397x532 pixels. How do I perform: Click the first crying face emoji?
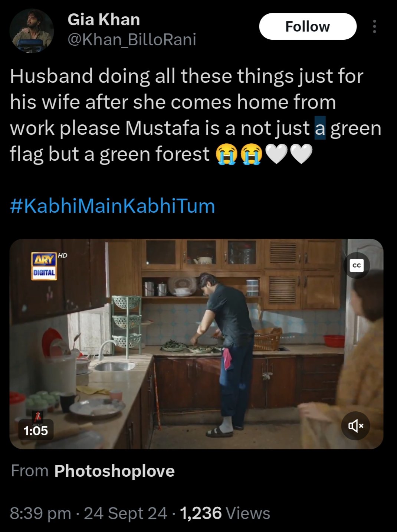click(227, 154)
